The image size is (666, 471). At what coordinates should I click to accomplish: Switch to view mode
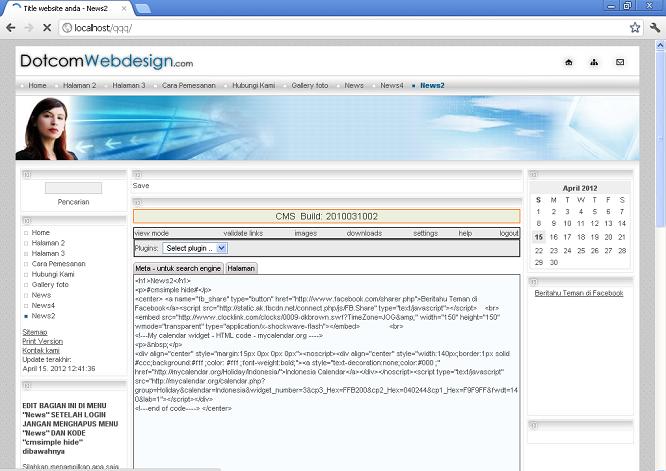coord(152,233)
